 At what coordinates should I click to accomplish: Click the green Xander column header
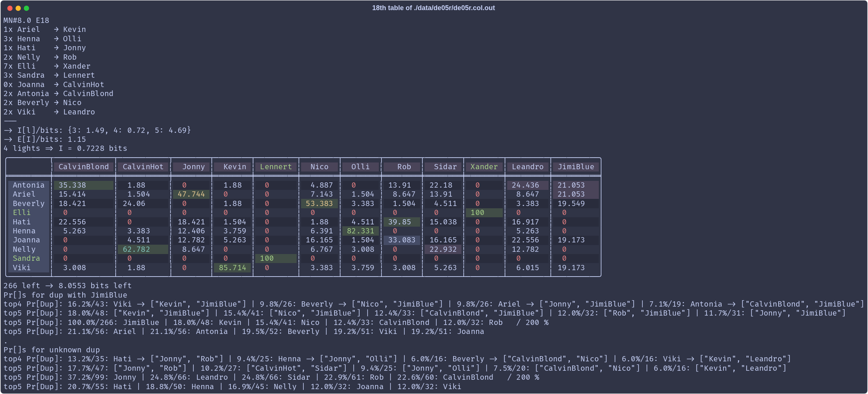point(484,167)
